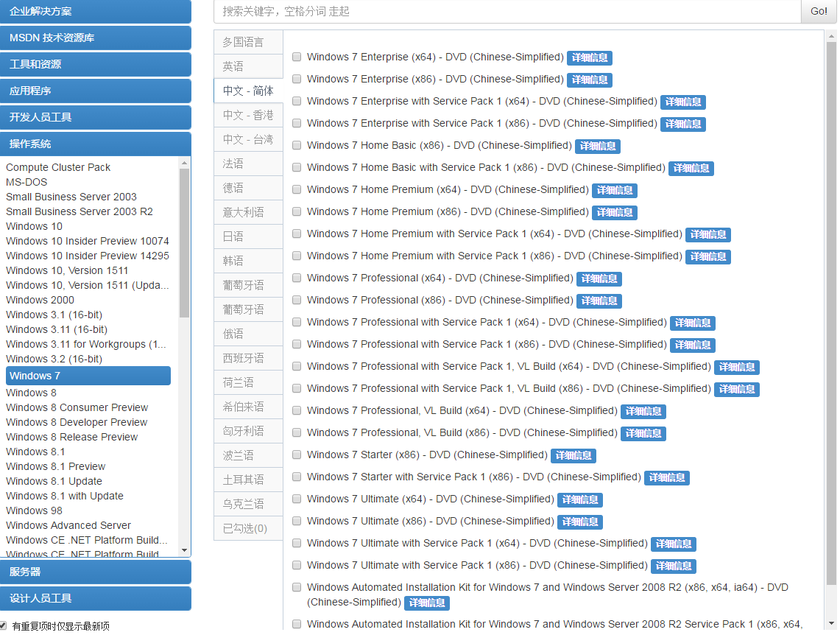
Task: Select MS-DOS in the OS list
Action: [27, 182]
